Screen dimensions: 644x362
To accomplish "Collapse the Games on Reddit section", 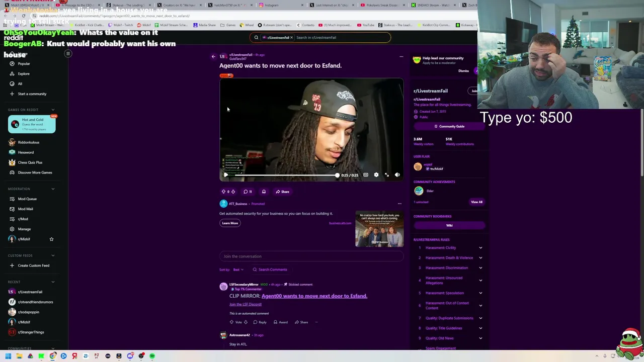I will click(x=53, y=110).
